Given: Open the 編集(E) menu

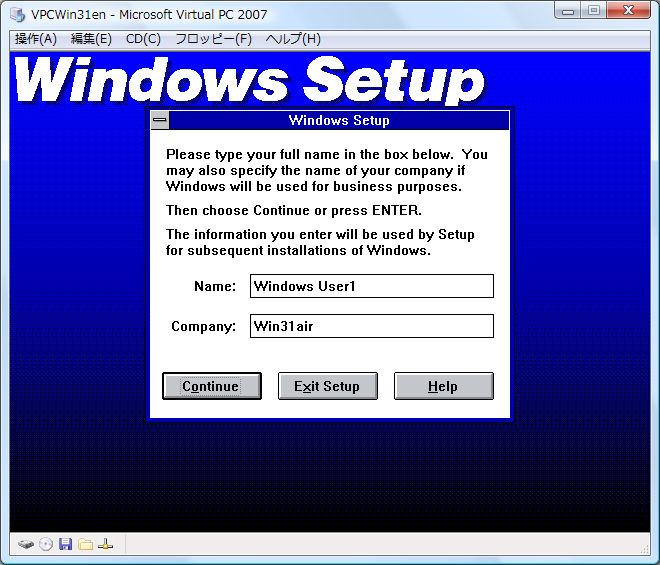Looking at the screenshot, I should click(91, 39).
